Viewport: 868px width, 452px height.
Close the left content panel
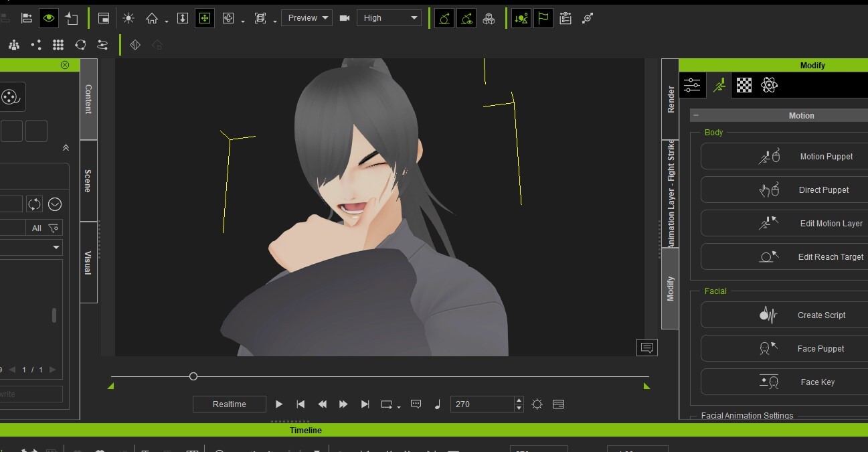[65, 65]
